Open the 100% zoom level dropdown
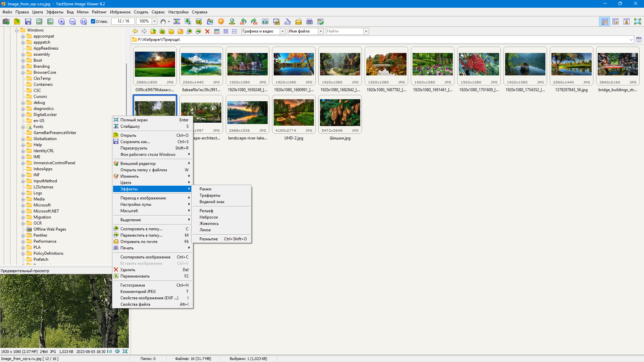The height and width of the screenshot is (362, 644). (x=154, y=21)
